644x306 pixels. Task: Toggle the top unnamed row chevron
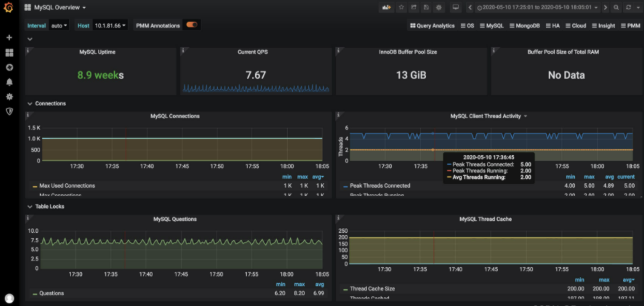30,39
